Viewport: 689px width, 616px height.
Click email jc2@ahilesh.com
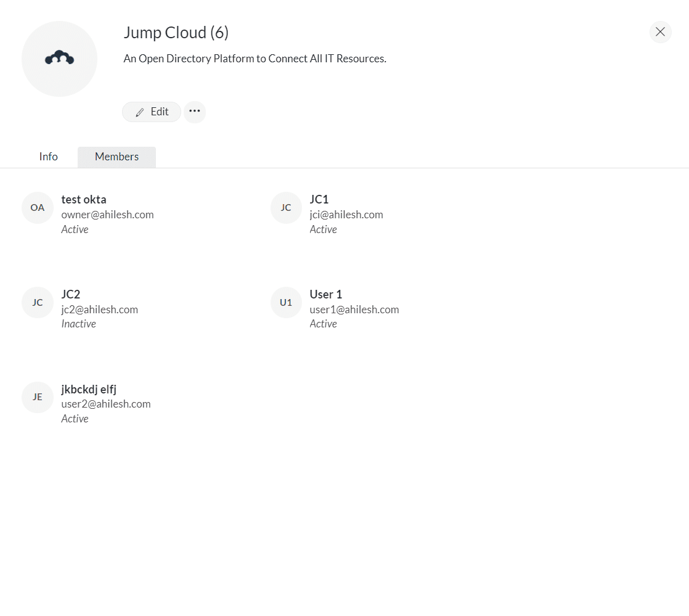click(x=99, y=310)
